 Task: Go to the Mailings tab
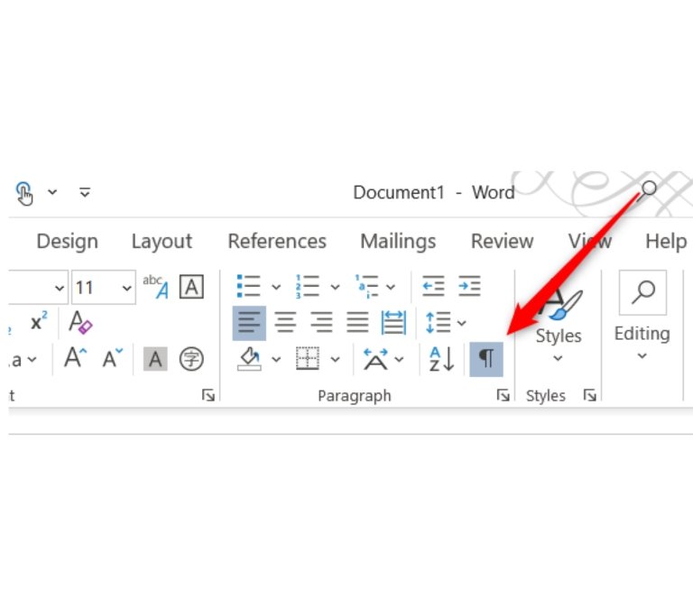(398, 242)
